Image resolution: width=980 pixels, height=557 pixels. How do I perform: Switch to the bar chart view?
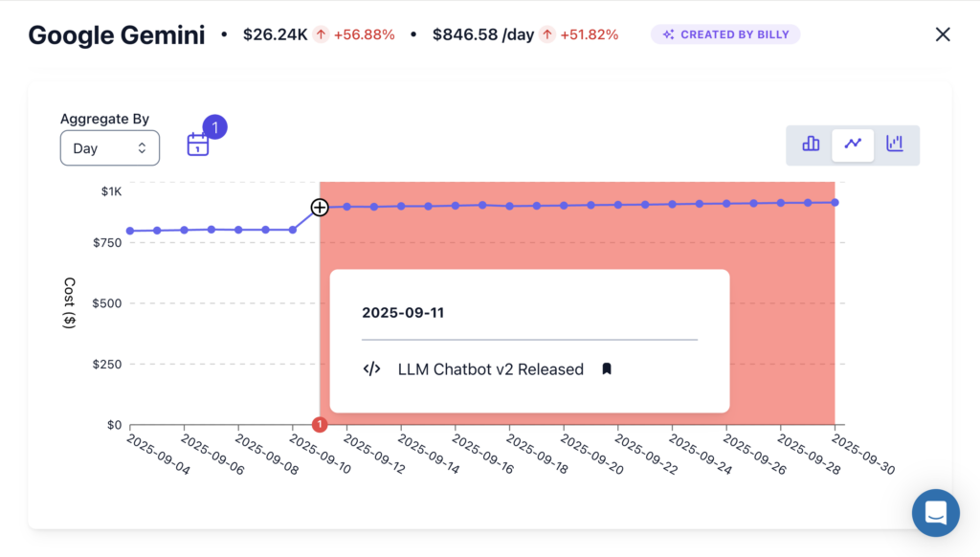point(811,145)
